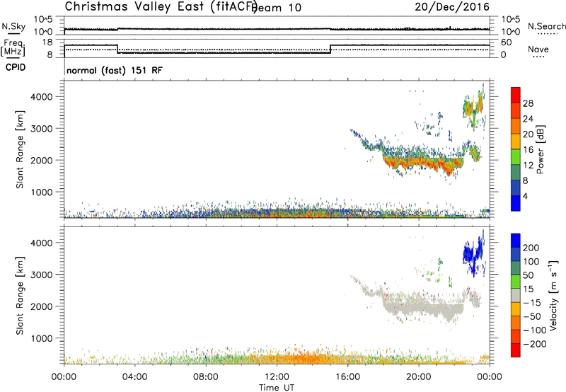The image size is (566, 392).
Task: Click the blue bottom of power colorbar
Action: (516, 203)
